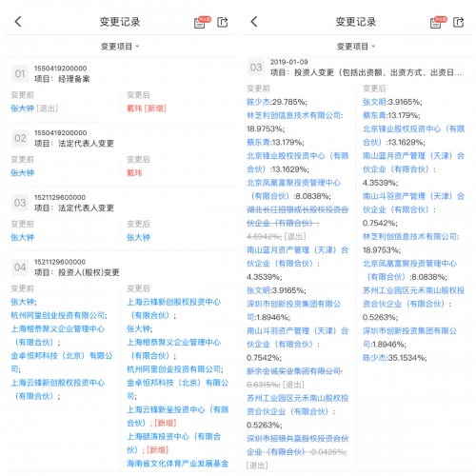
Task: Open 北京锋业股权投资中心 in before-change column
Action: [x=298, y=163]
